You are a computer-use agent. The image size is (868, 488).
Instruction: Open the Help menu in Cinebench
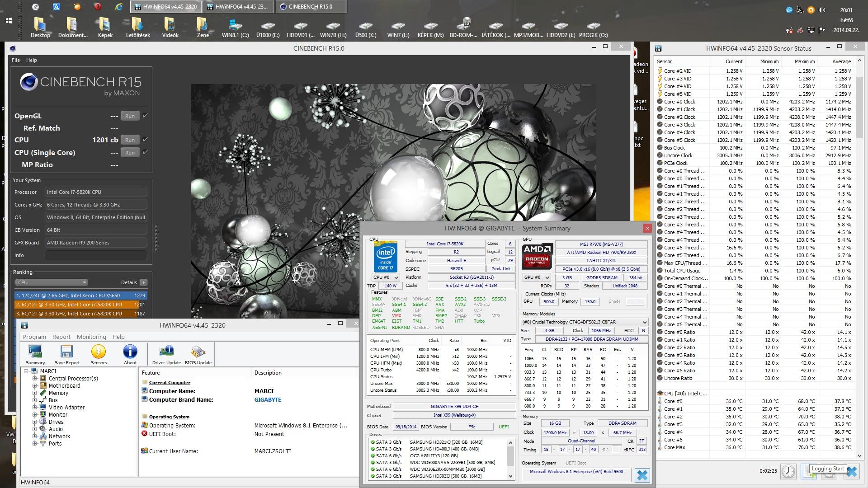[32, 60]
